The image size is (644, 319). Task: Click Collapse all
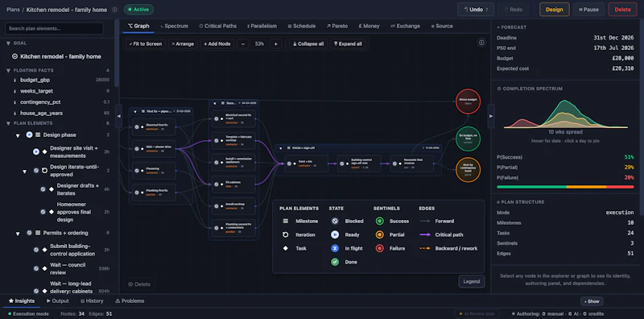click(308, 43)
